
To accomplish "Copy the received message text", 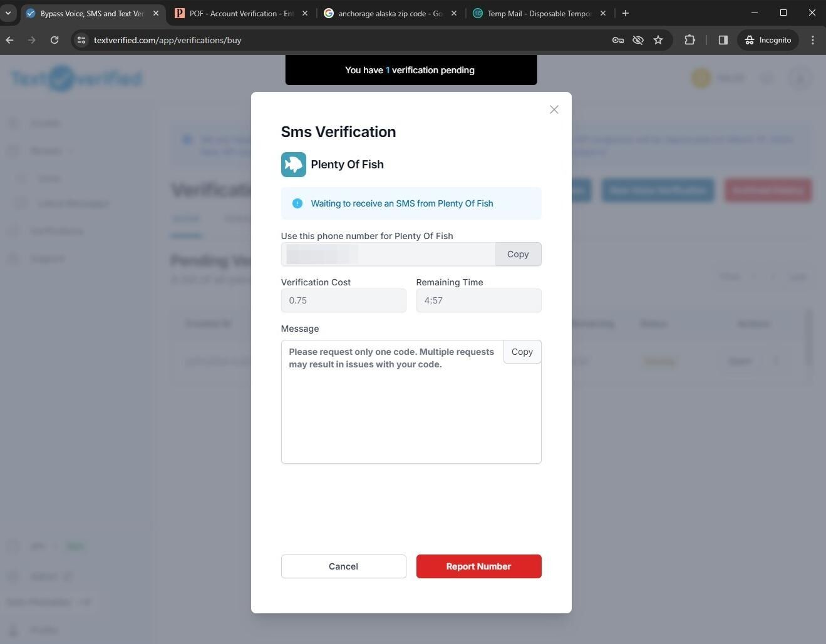I will point(522,352).
